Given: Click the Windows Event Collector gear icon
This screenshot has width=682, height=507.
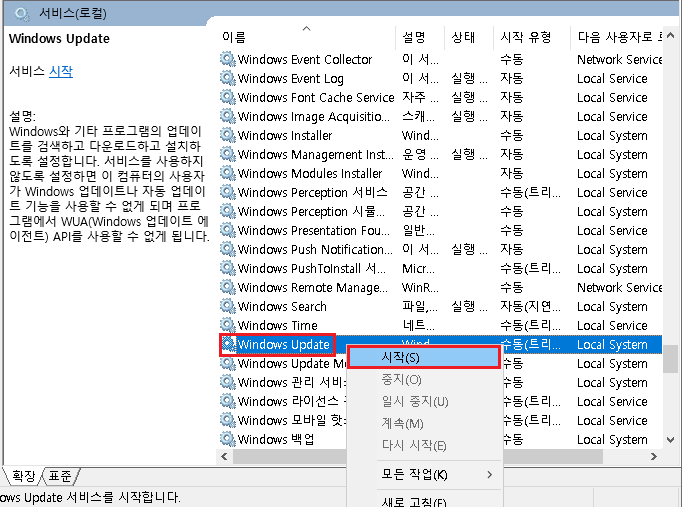Looking at the screenshot, I should (227, 59).
